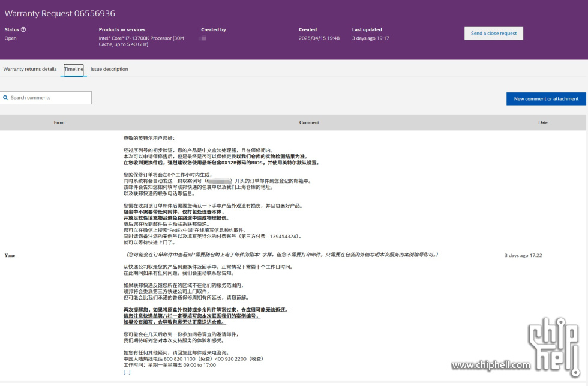This screenshot has height=386, width=588.
Task: Click the Warranty Request 06556936 title
Action: (59, 13)
